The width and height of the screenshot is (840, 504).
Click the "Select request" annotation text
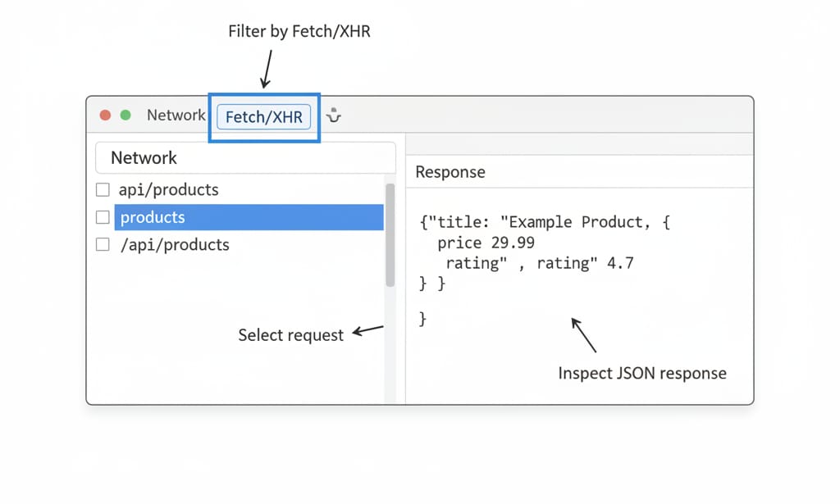290,335
